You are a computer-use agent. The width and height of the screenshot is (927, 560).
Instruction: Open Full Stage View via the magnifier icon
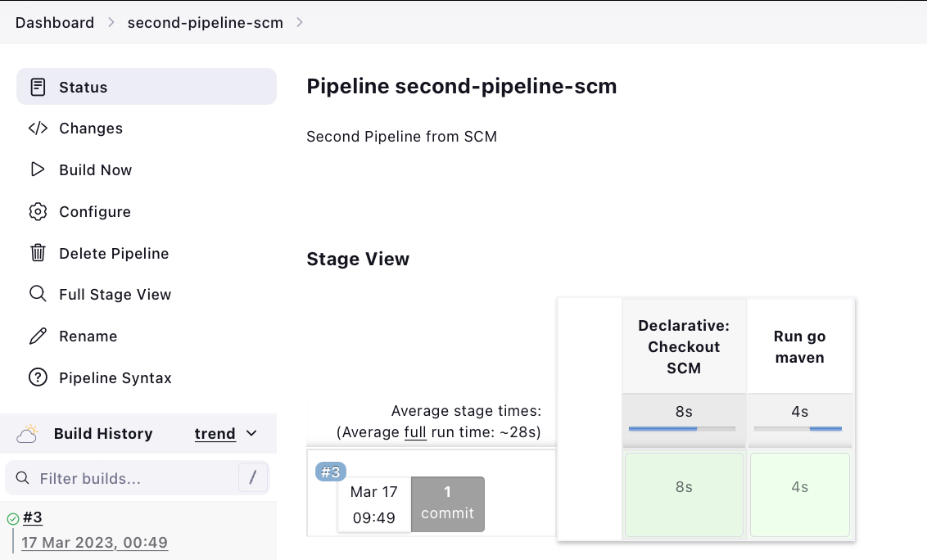pyautogui.click(x=38, y=294)
